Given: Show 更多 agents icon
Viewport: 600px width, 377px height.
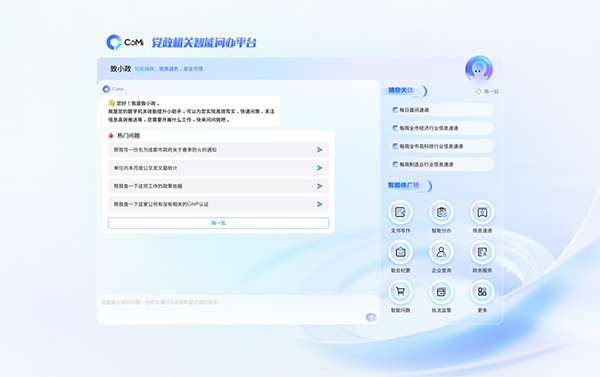Looking at the screenshot, I should (x=482, y=292).
